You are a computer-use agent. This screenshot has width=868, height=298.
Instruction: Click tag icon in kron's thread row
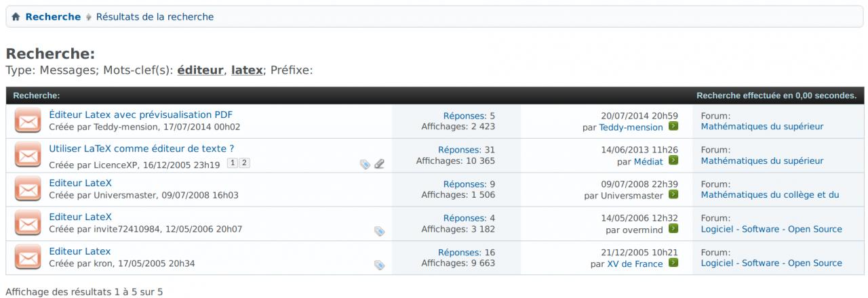tap(380, 265)
